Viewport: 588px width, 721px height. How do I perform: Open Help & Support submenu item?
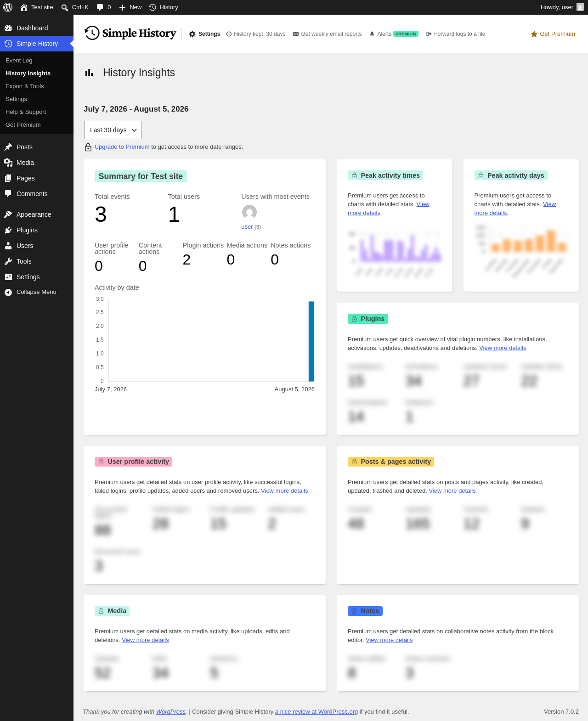coord(26,112)
